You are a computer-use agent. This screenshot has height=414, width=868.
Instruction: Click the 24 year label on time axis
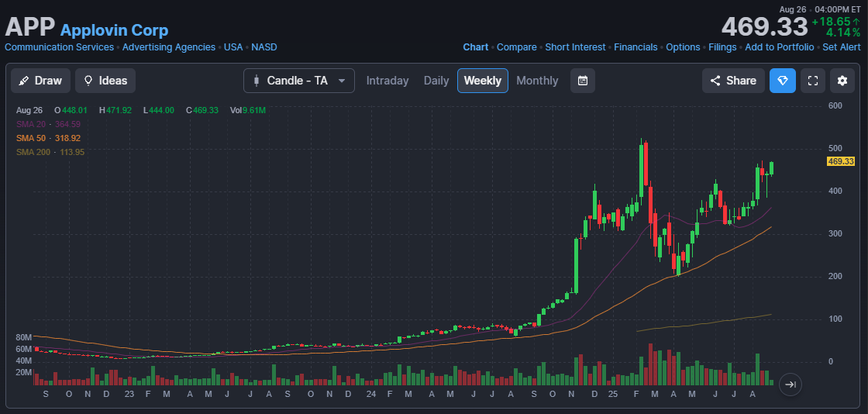(371, 394)
